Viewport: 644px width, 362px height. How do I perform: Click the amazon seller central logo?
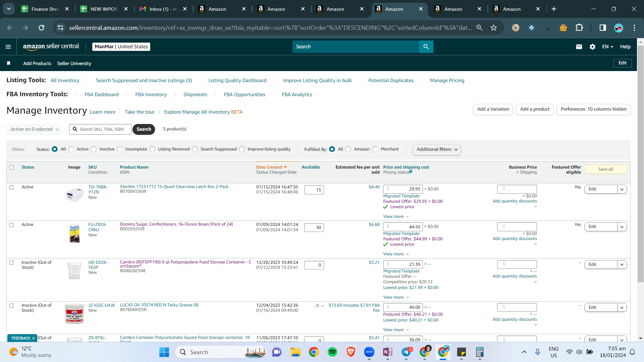click(51, 47)
